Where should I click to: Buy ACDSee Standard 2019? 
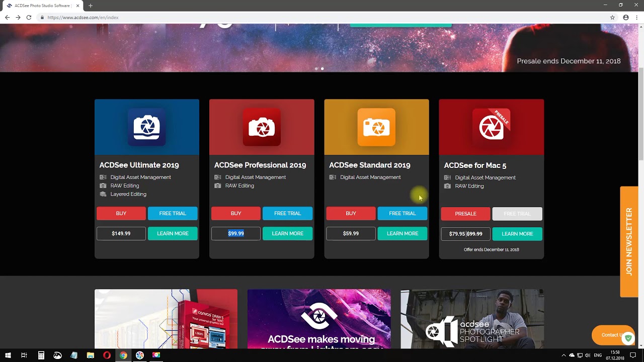(x=351, y=213)
